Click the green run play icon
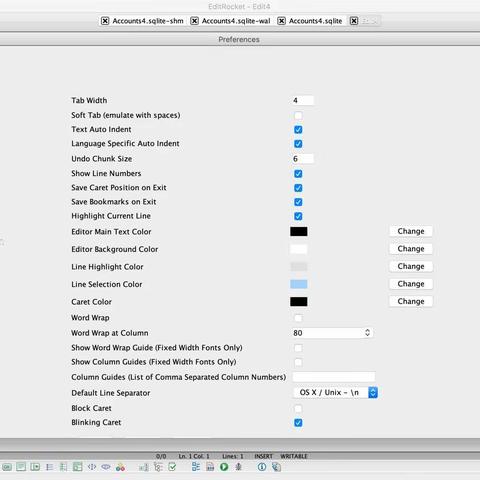 (224, 467)
